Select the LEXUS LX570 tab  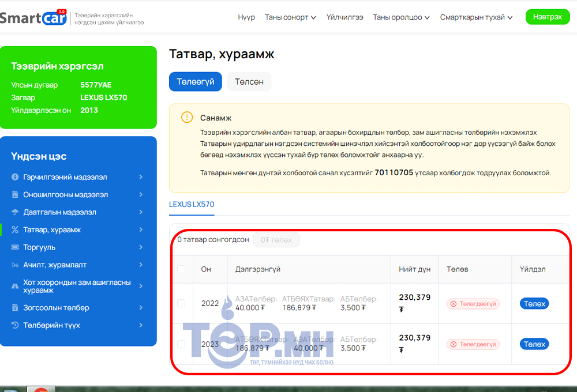click(192, 205)
